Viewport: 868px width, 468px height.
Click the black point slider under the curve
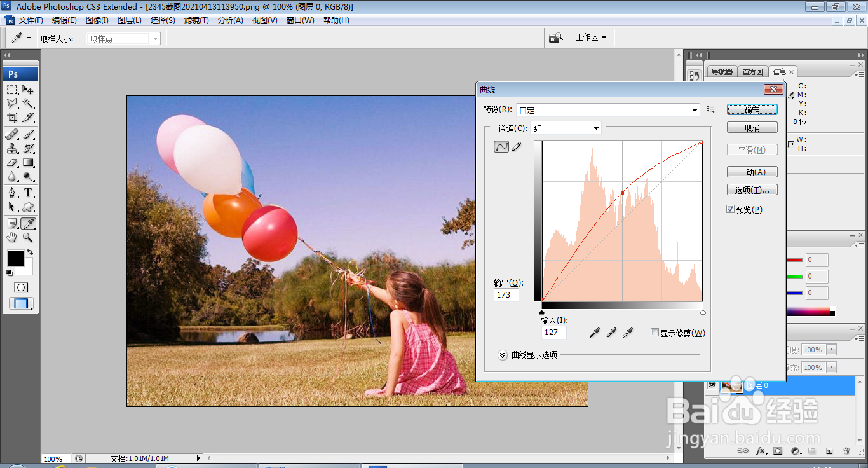[541, 312]
